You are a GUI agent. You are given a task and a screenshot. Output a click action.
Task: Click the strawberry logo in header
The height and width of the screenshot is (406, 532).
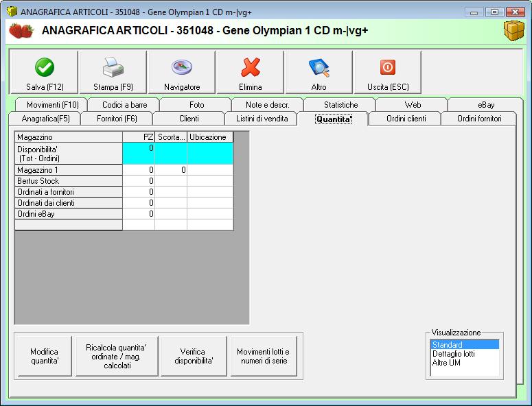click(21, 30)
